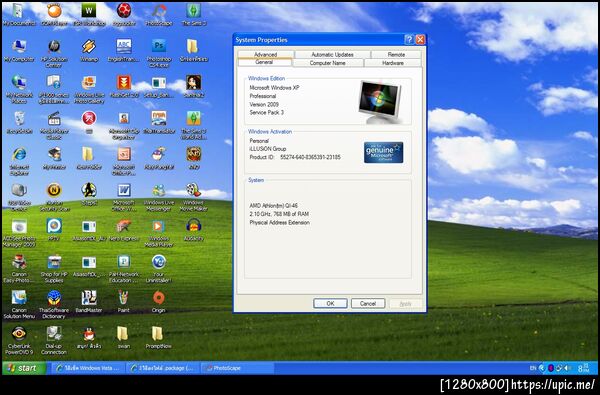Launch Media Player Classic shortcut
Viewport: 600px width, 395px height.
pos(54,125)
